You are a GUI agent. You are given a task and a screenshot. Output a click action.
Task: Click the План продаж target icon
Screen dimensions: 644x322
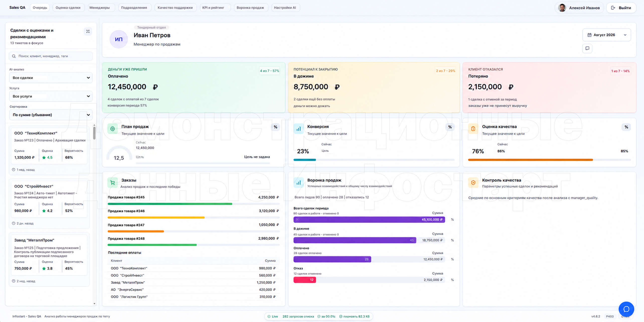(x=113, y=129)
